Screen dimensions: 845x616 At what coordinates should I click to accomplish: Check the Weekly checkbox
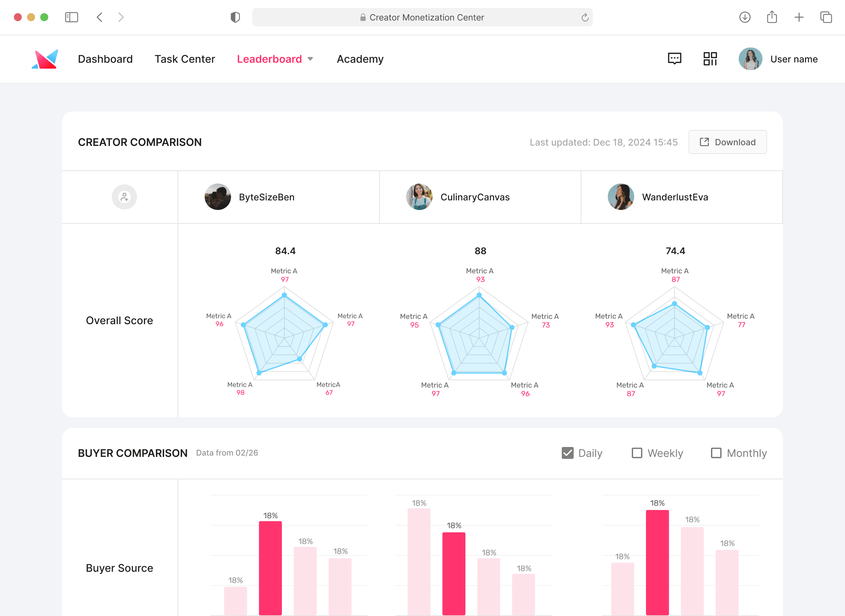pyautogui.click(x=637, y=453)
